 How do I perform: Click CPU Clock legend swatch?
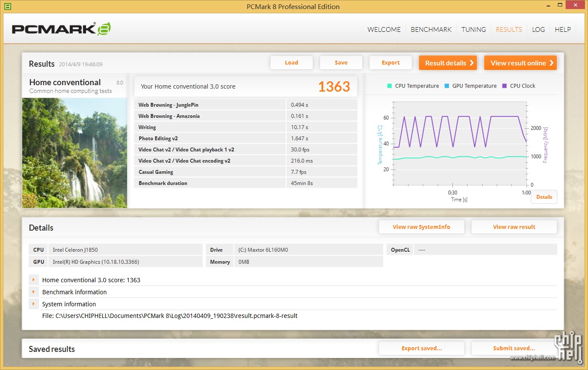click(504, 86)
